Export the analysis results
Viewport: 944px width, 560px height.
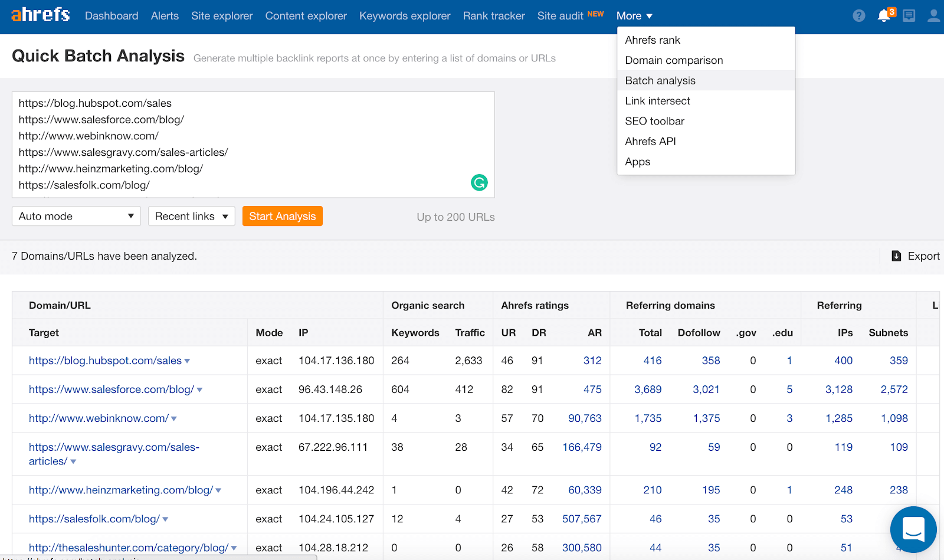(920, 256)
